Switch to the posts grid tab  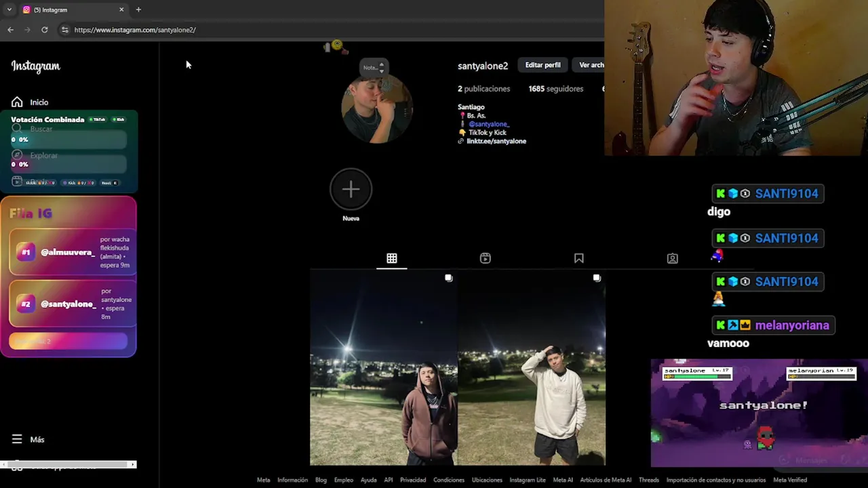(392, 258)
